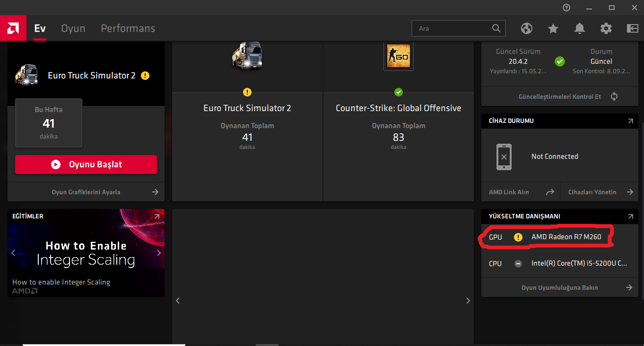This screenshot has height=346, width=644.
Task: Click the disconnected phone icon
Action: 504,156
